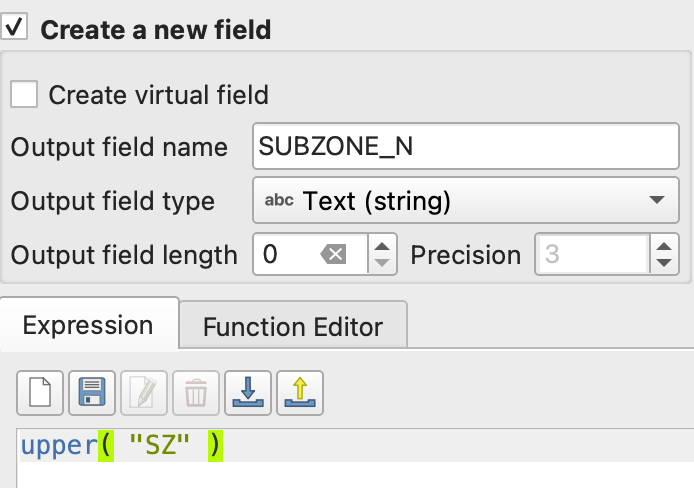Enable the Create virtual field checkbox
This screenshot has width=694, height=488.
pos(24,95)
